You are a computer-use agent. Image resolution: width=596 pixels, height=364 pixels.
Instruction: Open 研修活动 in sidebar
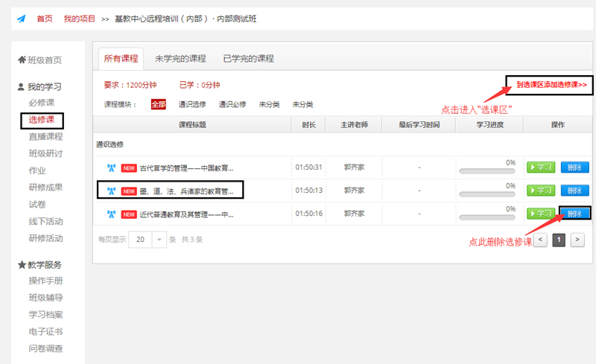coord(45,238)
